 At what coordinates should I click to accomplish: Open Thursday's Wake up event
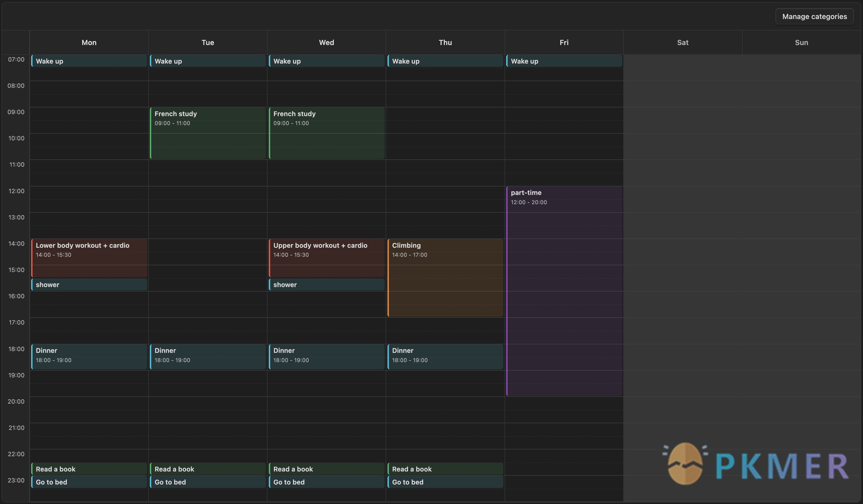(445, 61)
